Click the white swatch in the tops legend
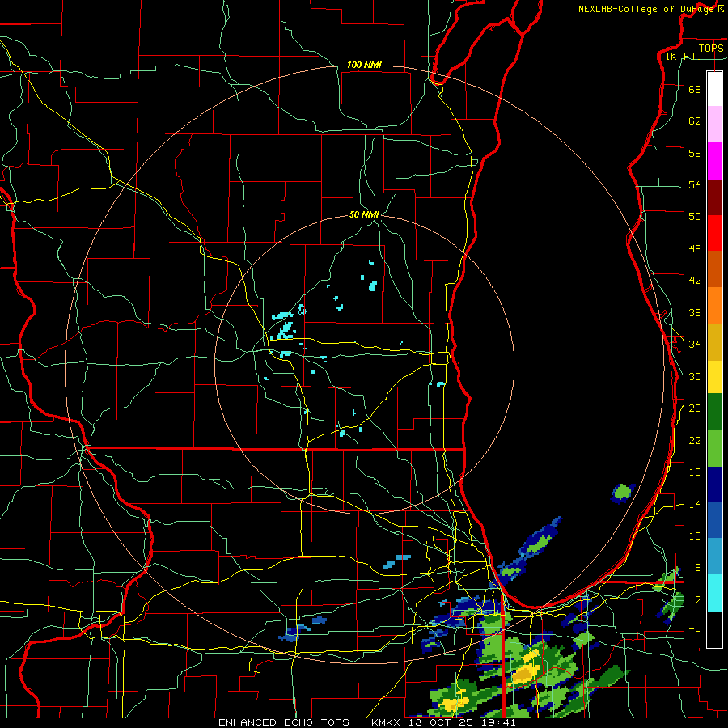Image resolution: width=728 pixels, height=728 pixels. coord(714,89)
